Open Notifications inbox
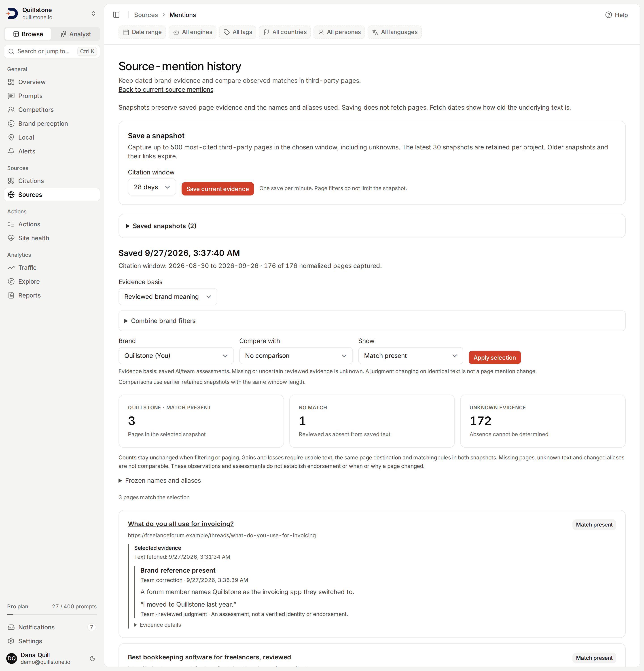The image size is (644, 671). [52, 627]
